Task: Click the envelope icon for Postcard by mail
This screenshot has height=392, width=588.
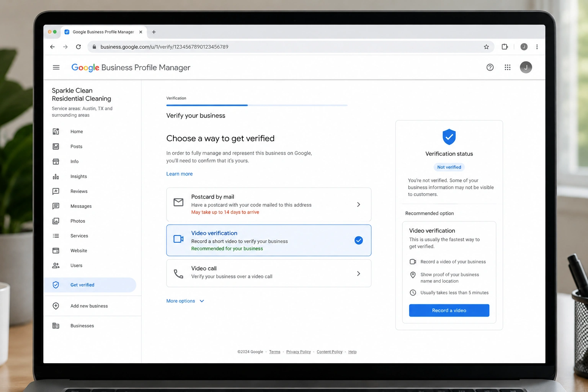Action: pos(178,202)
